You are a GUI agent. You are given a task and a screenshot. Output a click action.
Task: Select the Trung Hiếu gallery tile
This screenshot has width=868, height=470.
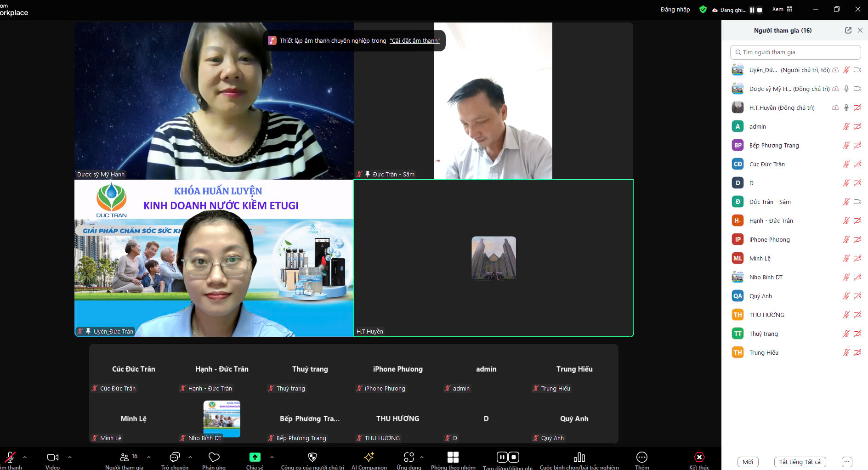click(x=574, y=369)
